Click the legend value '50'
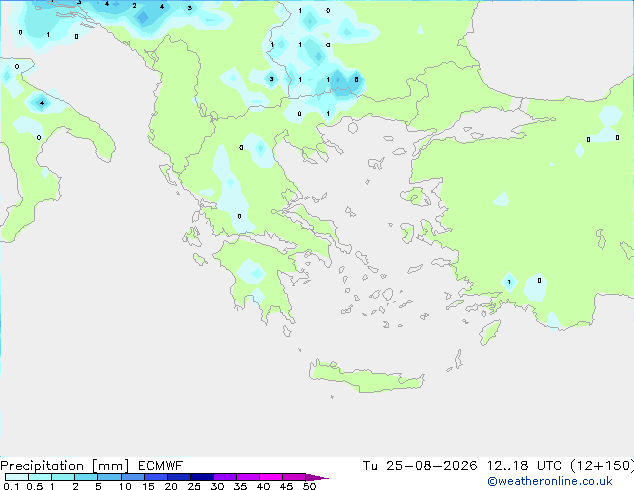Image resolution: width=634 pixels, height=490 pixels. pyautogui.click(x=310, y=486)
